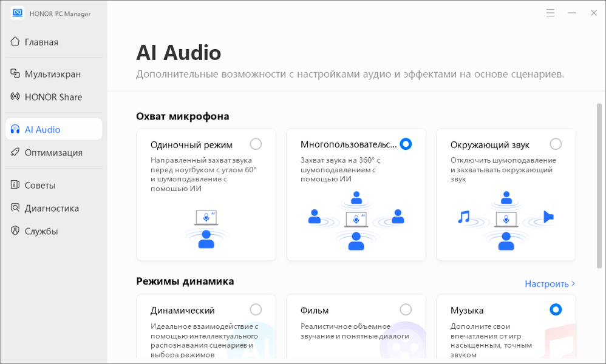This screenshot has width=606, height=364.
Task: Click the Динамический mode description text
Action: (204, 340)
